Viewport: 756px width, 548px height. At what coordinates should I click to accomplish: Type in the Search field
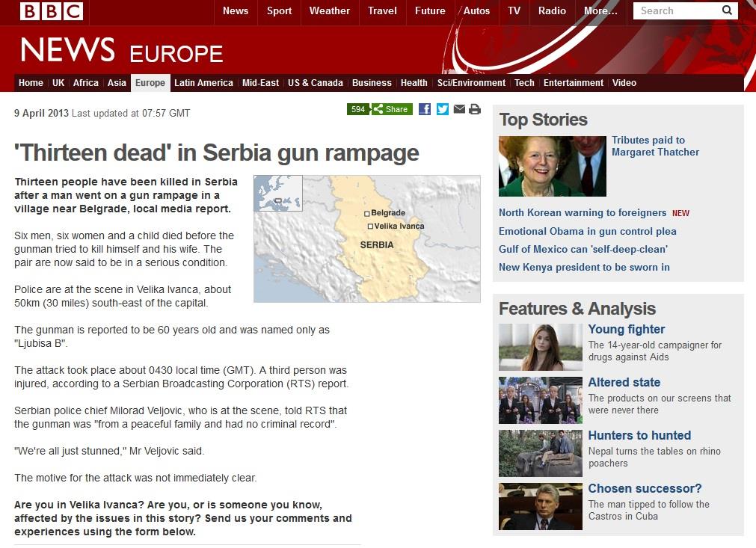point(677,10)
